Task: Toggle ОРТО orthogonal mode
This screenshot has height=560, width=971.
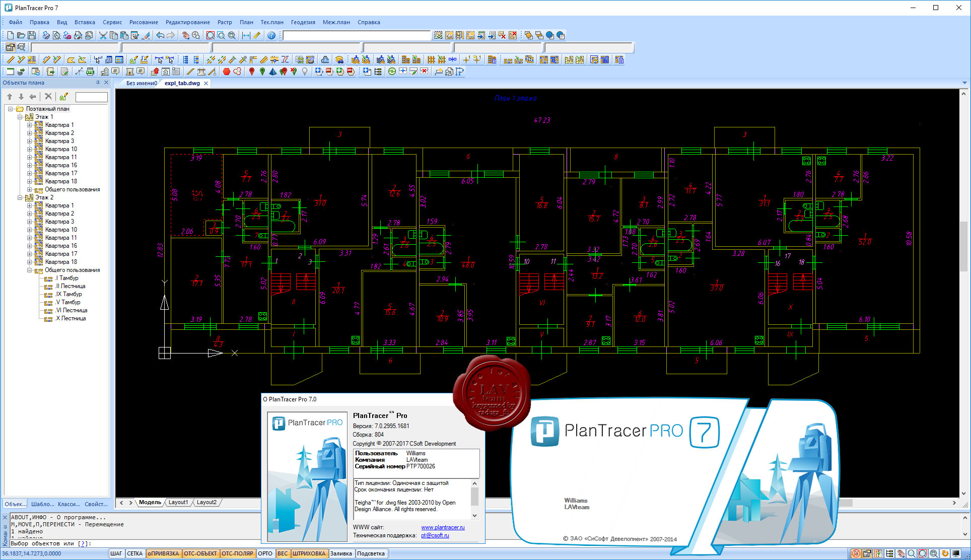Action: (x=265, y=553)
